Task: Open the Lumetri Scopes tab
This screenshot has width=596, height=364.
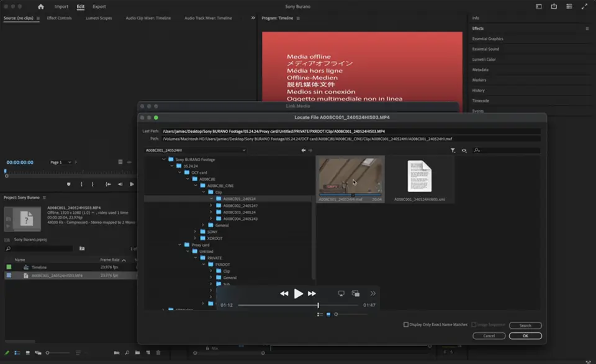Action: coord(97,18)
